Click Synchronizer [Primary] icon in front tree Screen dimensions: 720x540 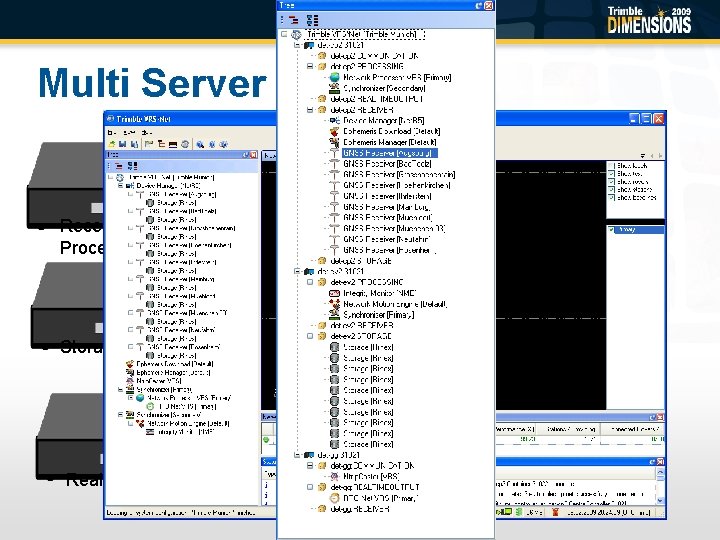(334, 315)
